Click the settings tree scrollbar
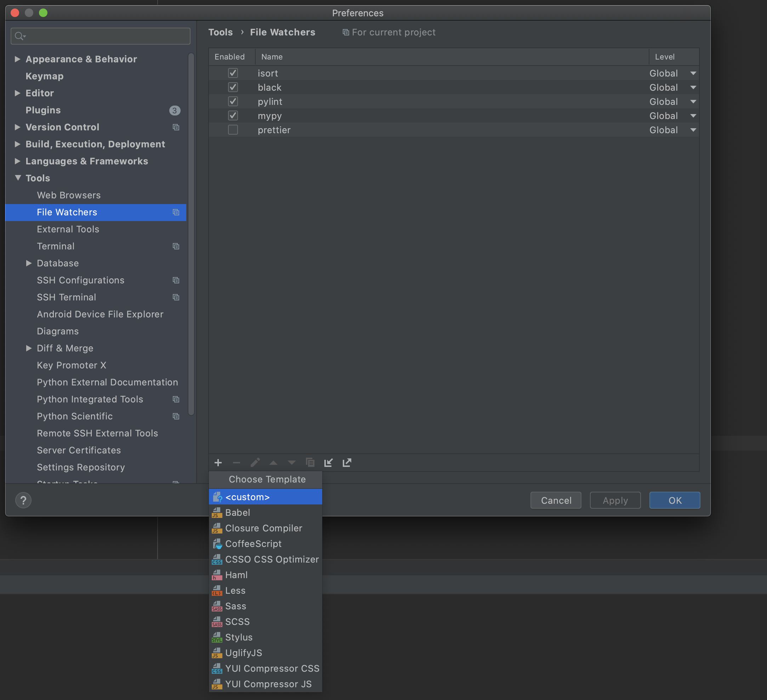The width and height of the screenshot is (767, 700). (x=191, y=234)
